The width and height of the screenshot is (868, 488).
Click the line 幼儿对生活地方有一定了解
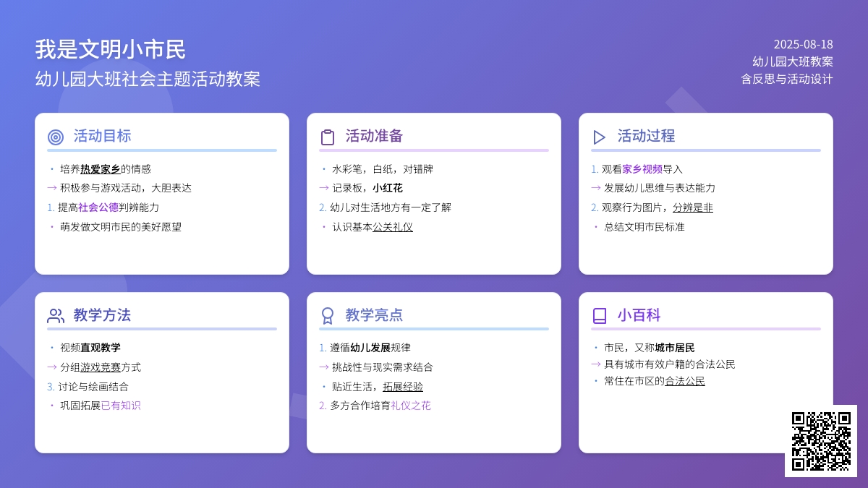(x=391, y=207)
